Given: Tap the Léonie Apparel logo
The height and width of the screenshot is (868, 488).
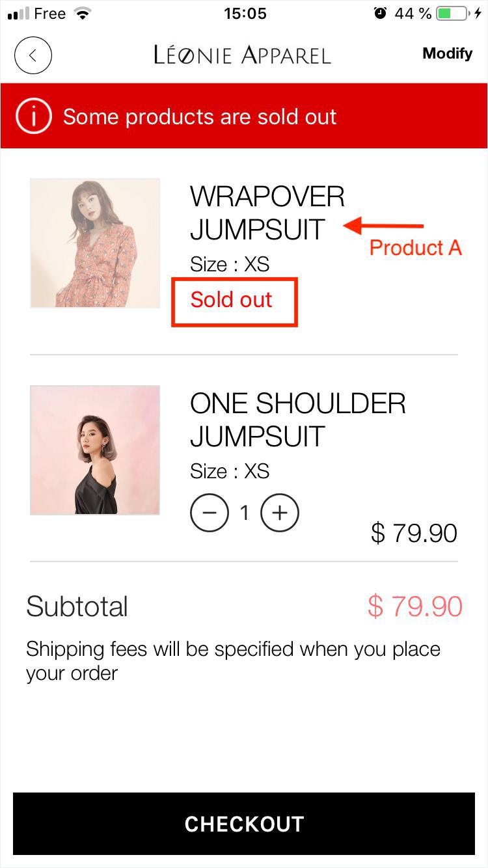Looking at the screenshot, I should pyautogui.click(x=242, y=55).
